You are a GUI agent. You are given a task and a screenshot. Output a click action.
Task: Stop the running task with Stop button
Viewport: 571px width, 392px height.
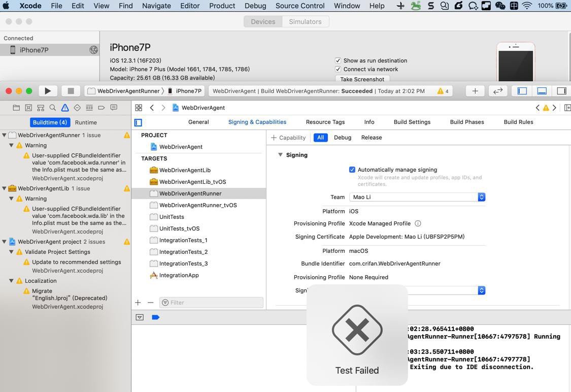pyautogui.click(x=71, y=91)
